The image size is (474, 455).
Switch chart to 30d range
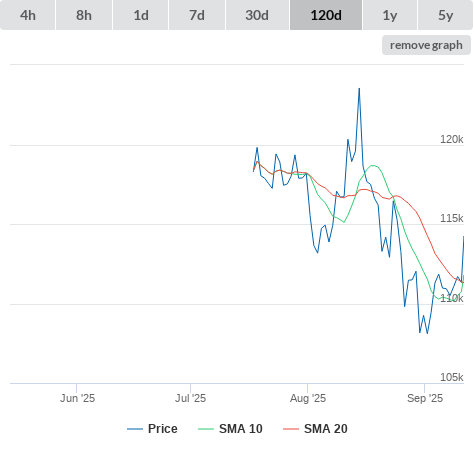(x=257, y=15)
